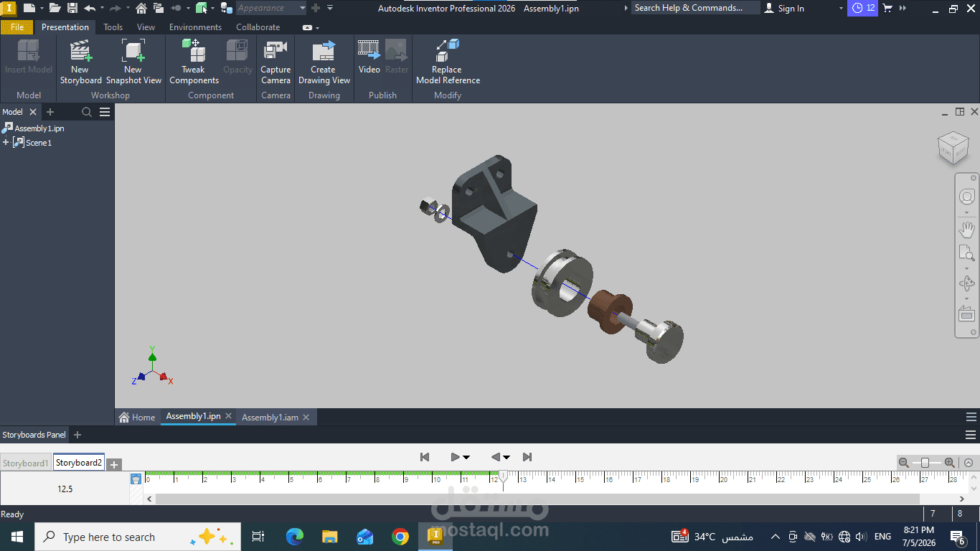Activate the Zoom tool in navigation bar
Image resolution: width=980 pixels, height=551 pixels.
(x=967, y=253)
